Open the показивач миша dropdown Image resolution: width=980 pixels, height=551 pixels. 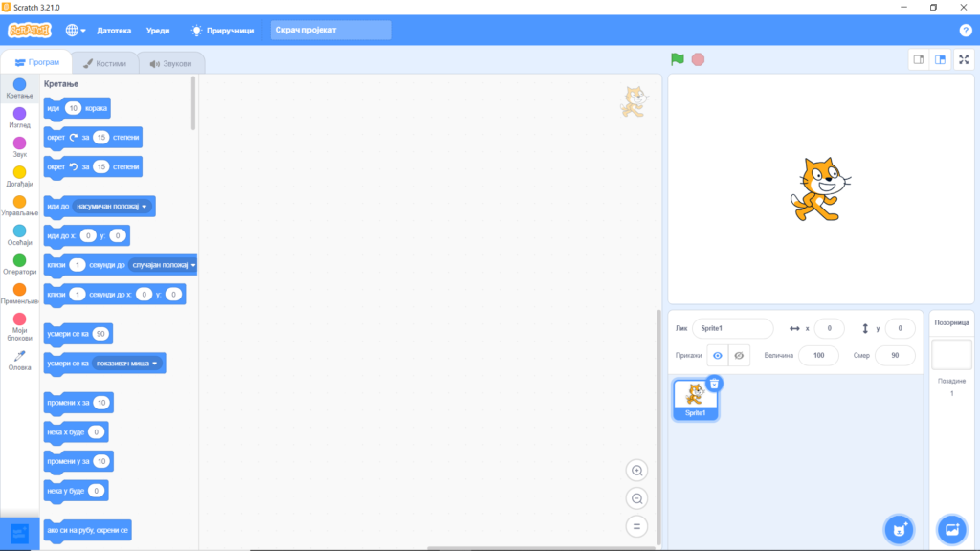coord(127,363)
